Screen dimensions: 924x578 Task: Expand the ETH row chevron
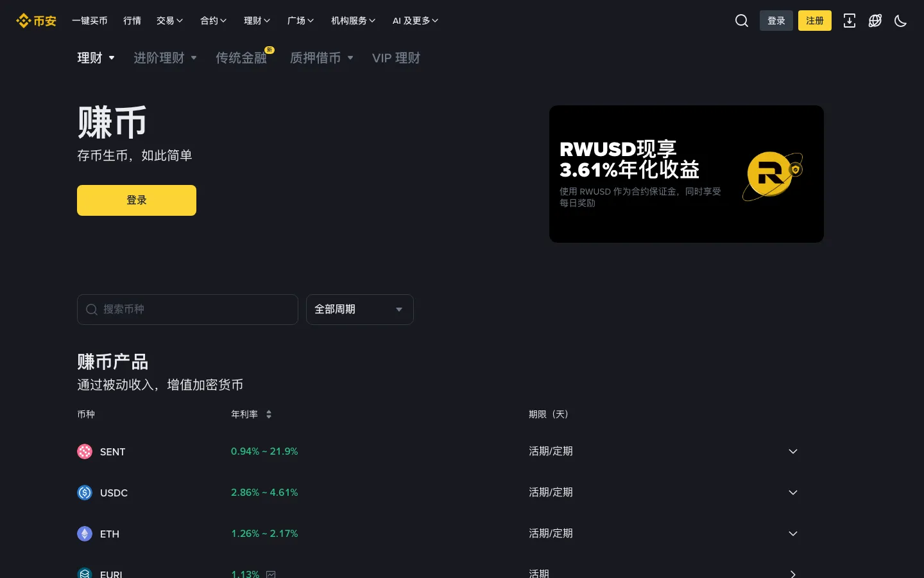[x=793, y=534]
